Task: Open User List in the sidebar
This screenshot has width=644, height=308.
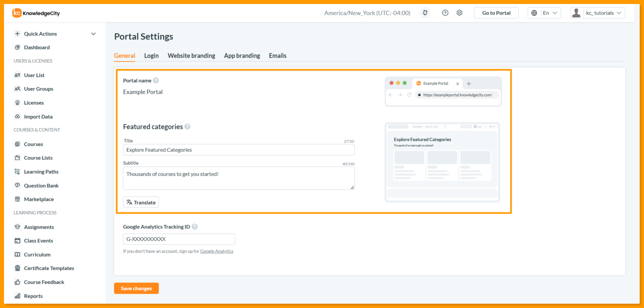Action: point(34,75)
